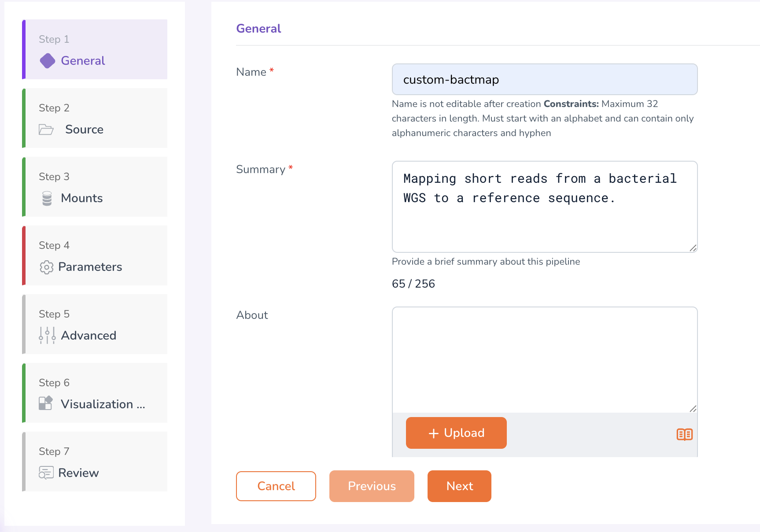Click the sliders icon beside Advanced
The height and width of the screenshot is (532, 760).
pos(47,336)
